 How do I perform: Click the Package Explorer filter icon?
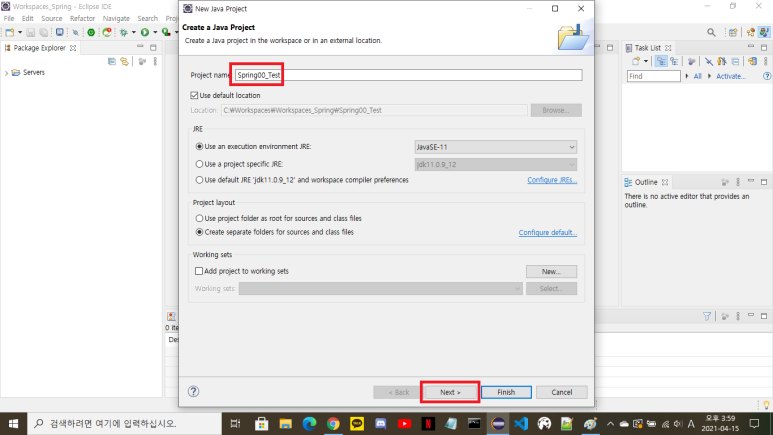point(142,62)
